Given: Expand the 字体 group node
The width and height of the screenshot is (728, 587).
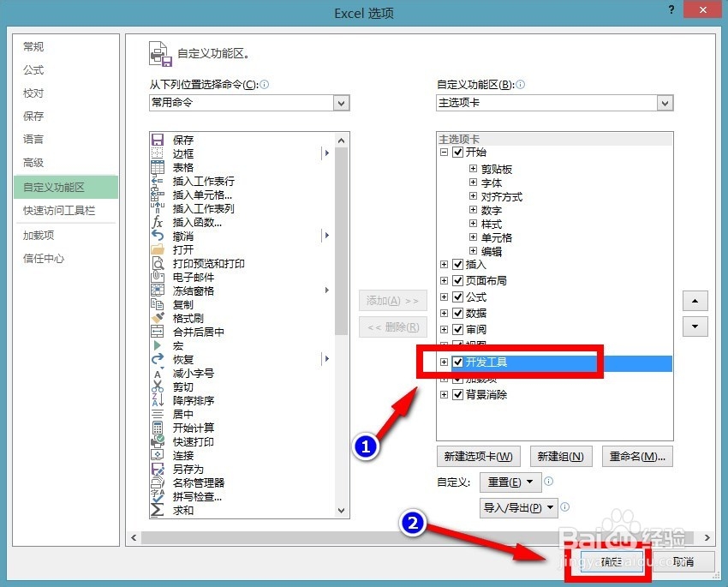Looking at the screenshot, I should [x=473, y=182].
